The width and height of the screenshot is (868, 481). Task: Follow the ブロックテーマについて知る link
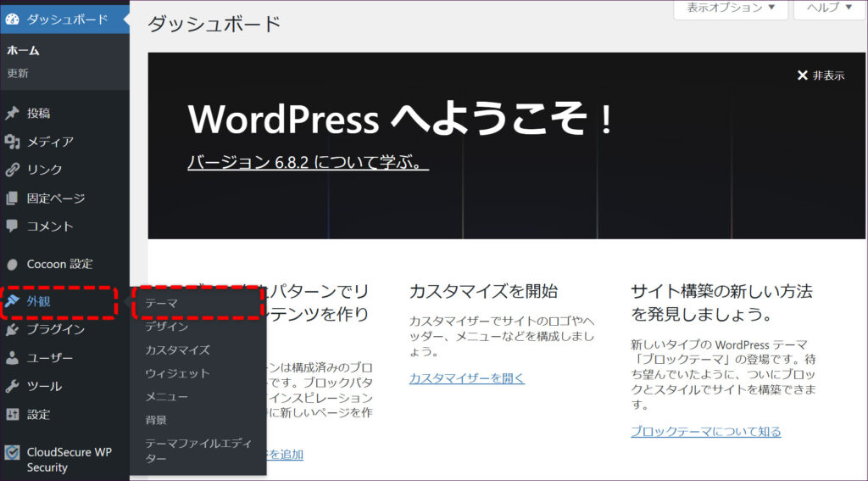pos(705,431)
